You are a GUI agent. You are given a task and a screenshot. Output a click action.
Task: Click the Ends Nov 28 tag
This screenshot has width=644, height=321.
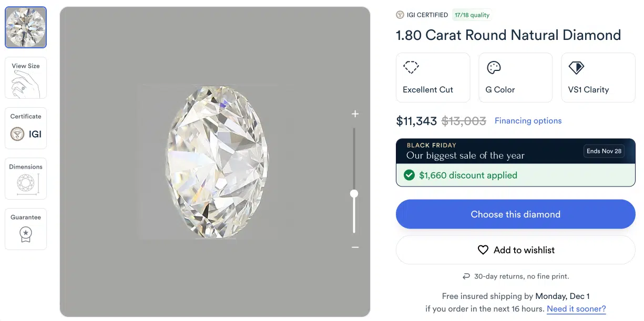click(x=604, y=151)
